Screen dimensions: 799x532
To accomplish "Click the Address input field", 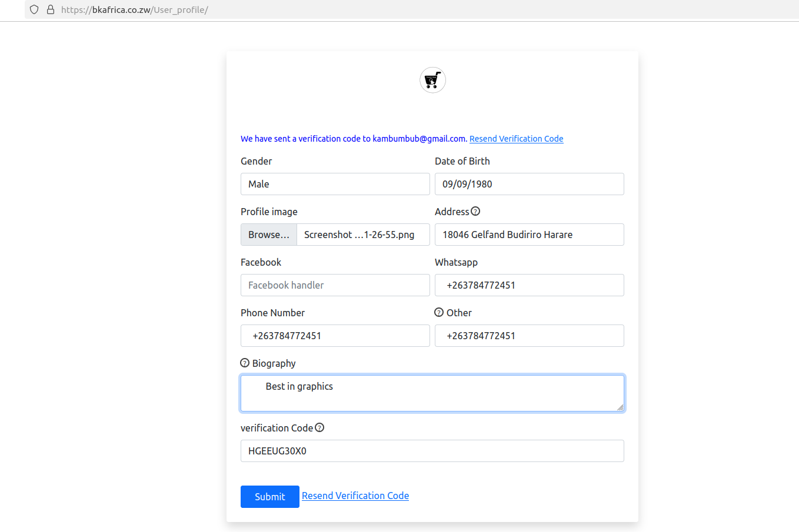I will tap(529, 235).
